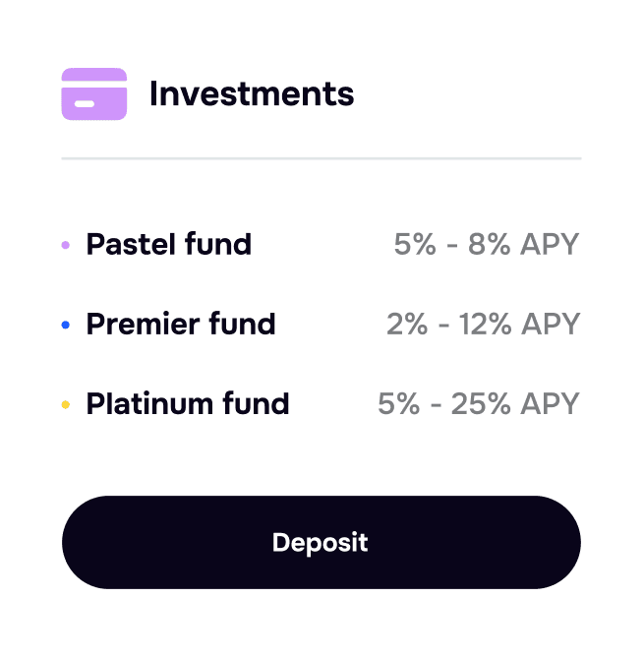Click the APY label in the Platinum fund row
Image resolution: width=644 pixels, height=657 pixels.
click(x=550, y=403)
